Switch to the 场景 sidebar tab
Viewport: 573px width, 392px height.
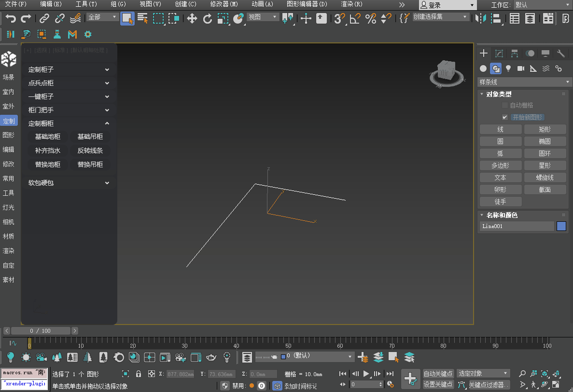tap(8, 77)
